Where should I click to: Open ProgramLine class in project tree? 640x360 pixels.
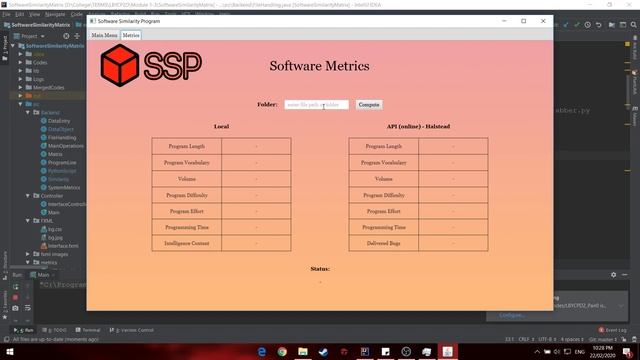click(x=62, y=162)
